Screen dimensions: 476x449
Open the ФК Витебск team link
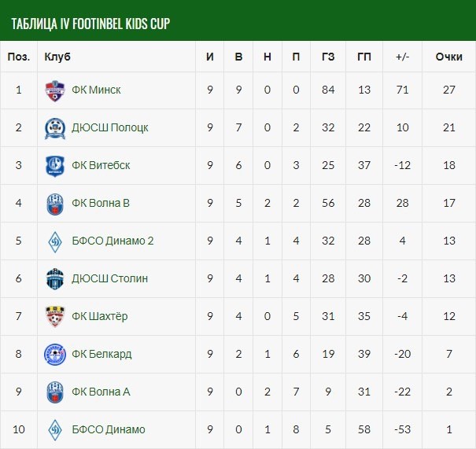tap(101, 165)
